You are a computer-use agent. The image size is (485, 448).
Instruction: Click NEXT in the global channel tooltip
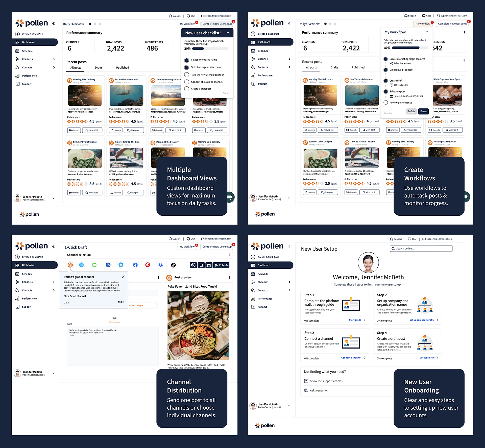point(121,302)
